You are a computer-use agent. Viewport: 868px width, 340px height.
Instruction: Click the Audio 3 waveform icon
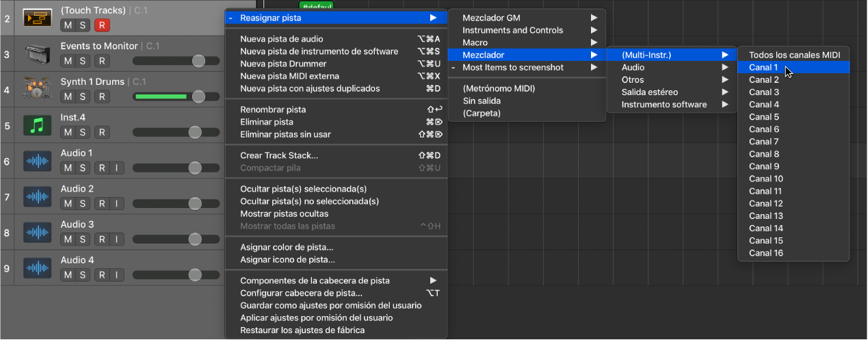(x=38, y=232)
